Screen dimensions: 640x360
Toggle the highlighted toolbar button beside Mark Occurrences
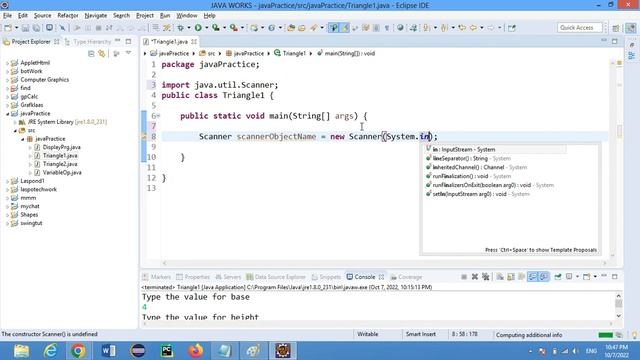pyautogui.click(x=334, y=28)
